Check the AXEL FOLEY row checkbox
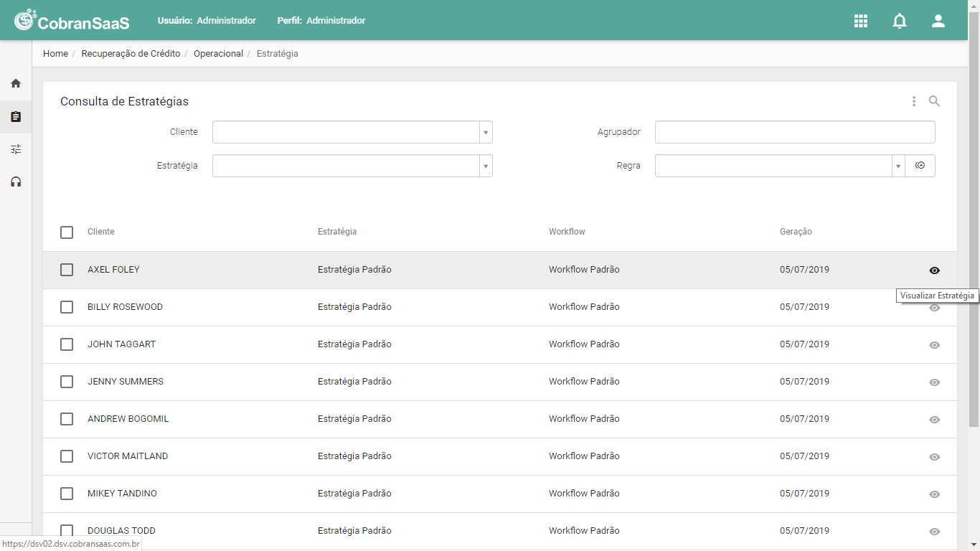The height and width of the screenshot is (551, 980). [67, 270]
